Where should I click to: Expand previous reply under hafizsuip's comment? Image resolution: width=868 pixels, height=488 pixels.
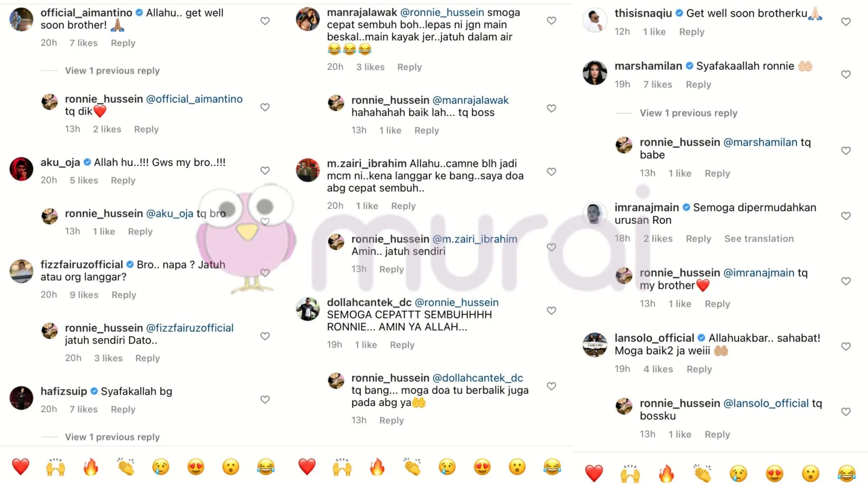tap(112, 437)
